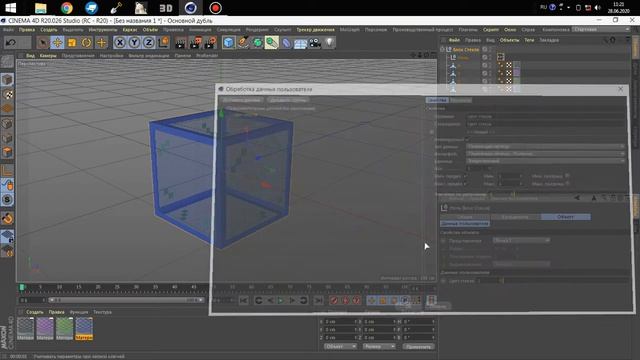
Task: Activate the Move tool
Action: coord(57,42)
